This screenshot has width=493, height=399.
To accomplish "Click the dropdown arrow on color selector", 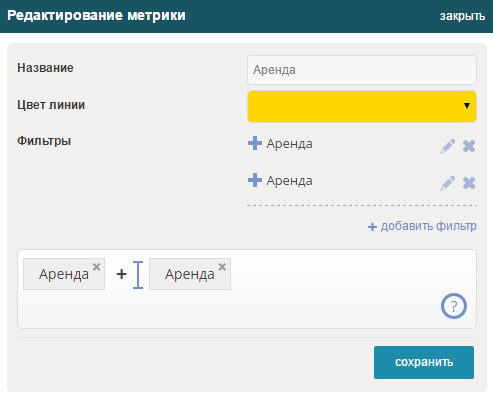I will coord(467,106).
